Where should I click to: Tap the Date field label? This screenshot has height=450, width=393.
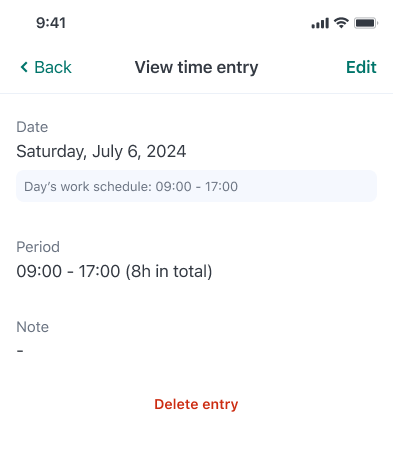[32, 127]
